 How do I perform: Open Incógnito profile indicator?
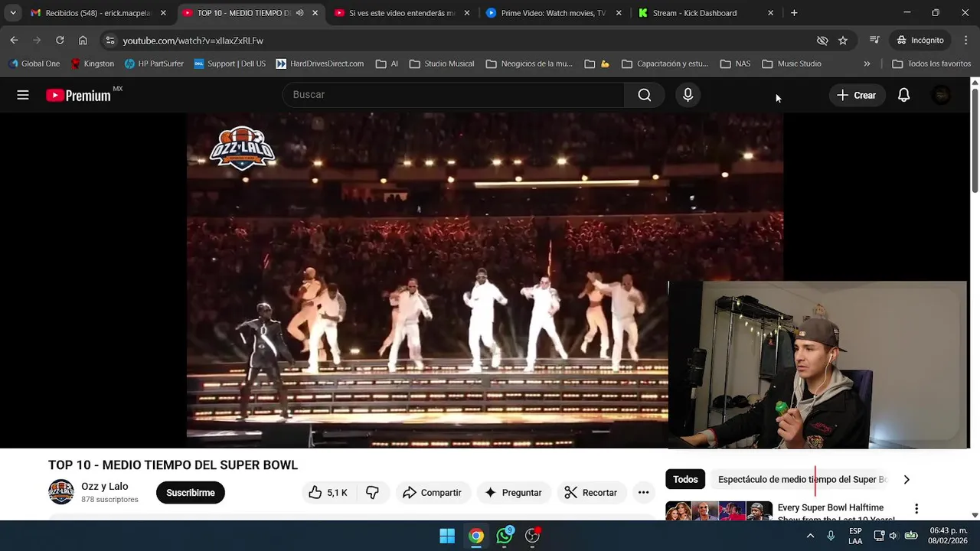coord(920,41)
